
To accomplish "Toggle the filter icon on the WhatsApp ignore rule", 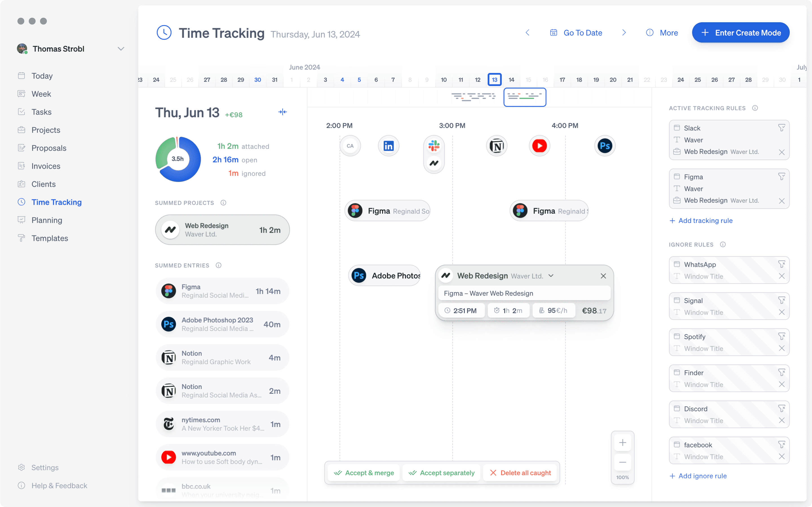I will [x=782, y=264].
